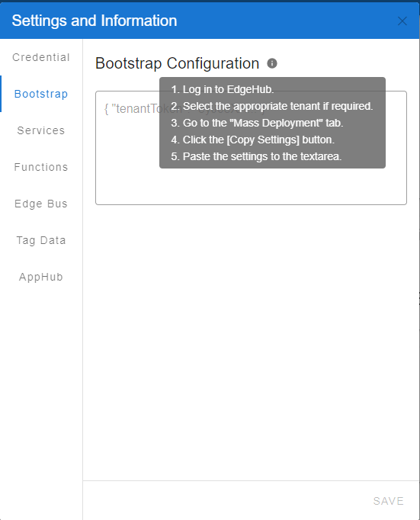The image size is (420, 520).
Task: Open the Credential tab
Action: [x=41, y=57]
